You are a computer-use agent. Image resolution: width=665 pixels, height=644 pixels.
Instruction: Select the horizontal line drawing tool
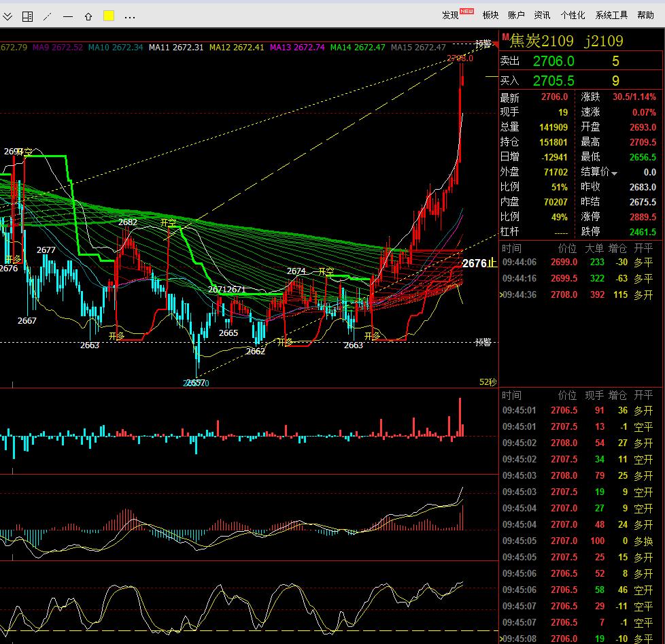coord(68,17)
